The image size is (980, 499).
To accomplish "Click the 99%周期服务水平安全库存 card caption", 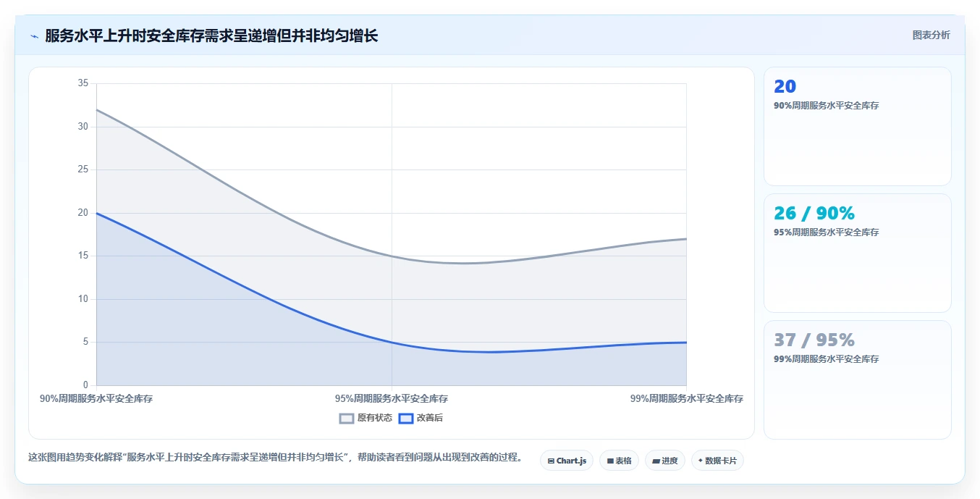I will tap(827, 359).
